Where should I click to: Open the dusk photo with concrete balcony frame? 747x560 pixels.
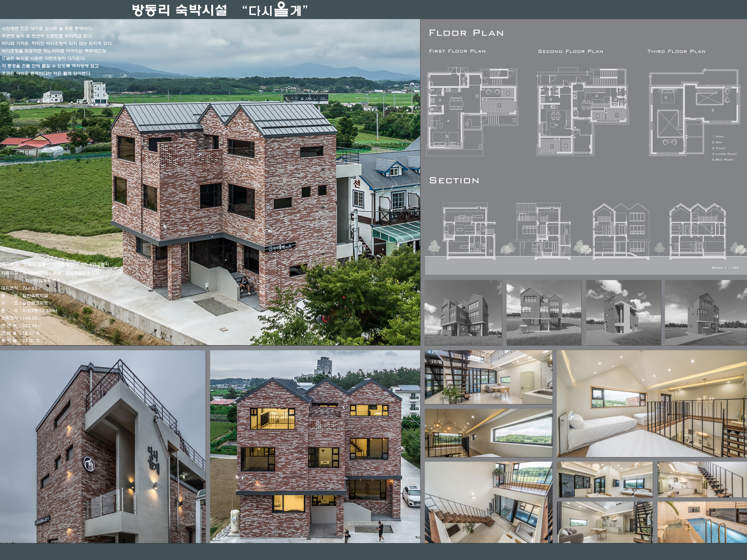tap(103, 447)
